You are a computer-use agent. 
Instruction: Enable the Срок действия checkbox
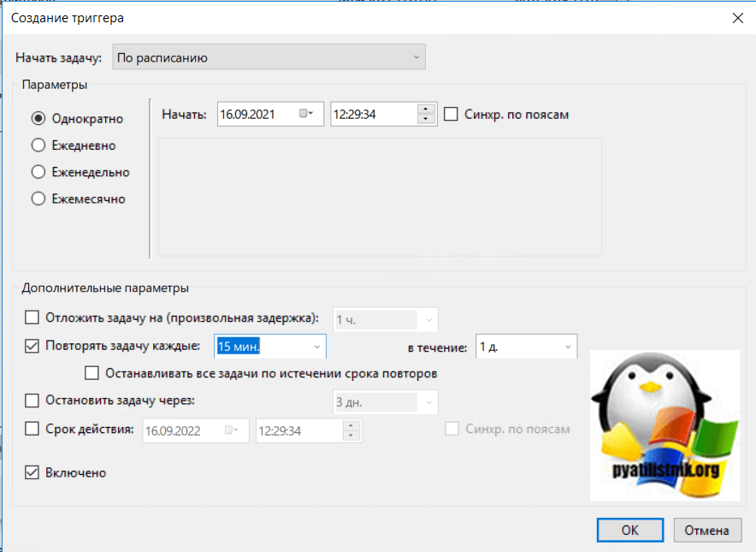pyautogui.click(x=32, y=429)
